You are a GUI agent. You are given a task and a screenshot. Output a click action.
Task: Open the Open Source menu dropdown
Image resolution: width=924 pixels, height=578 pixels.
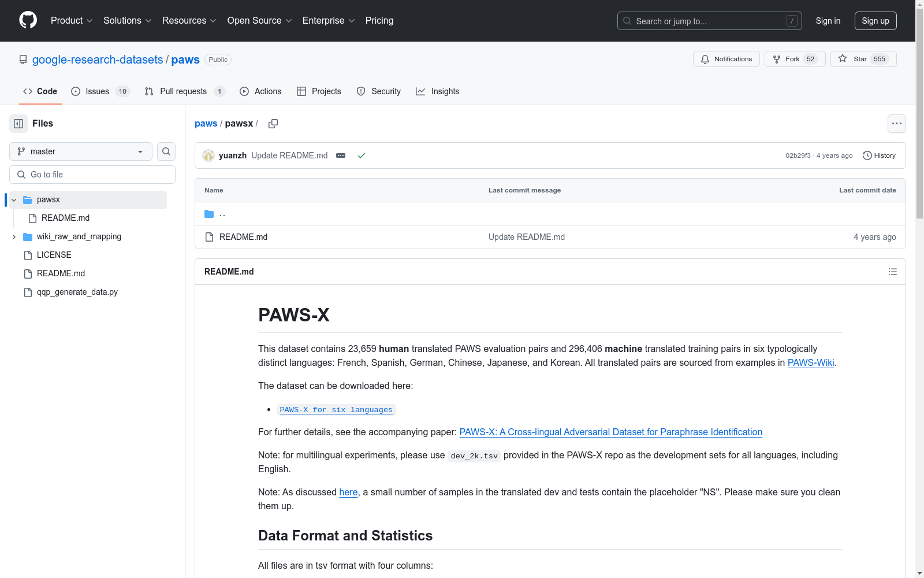pos(260,20)
